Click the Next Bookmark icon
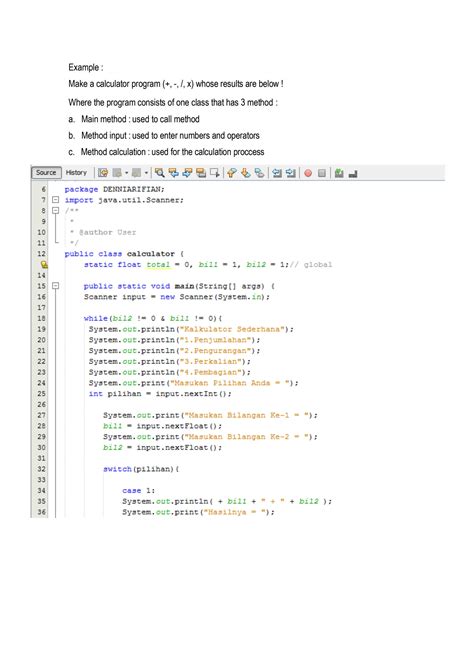 coord(245,173)
